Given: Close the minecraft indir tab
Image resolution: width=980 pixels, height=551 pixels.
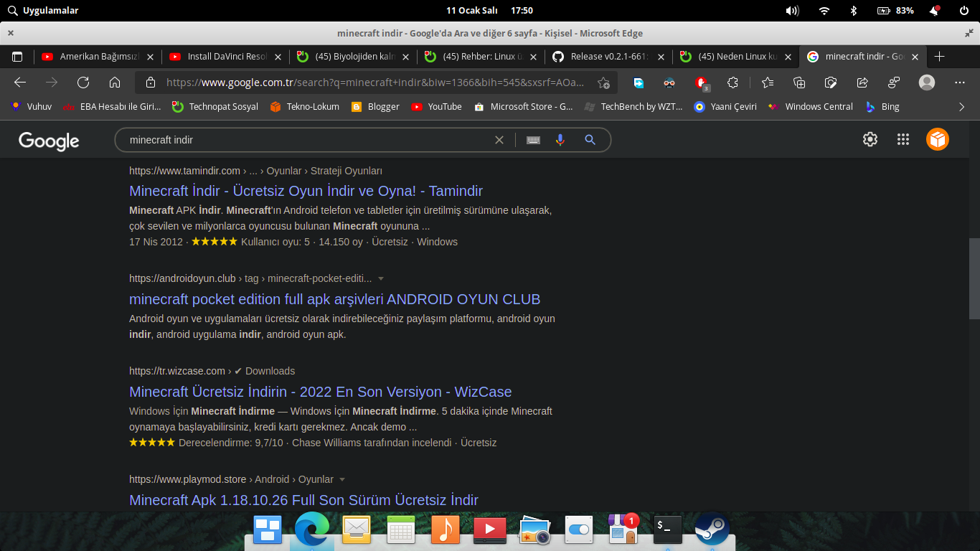Looking at the screenshot, I should point(915,57).
